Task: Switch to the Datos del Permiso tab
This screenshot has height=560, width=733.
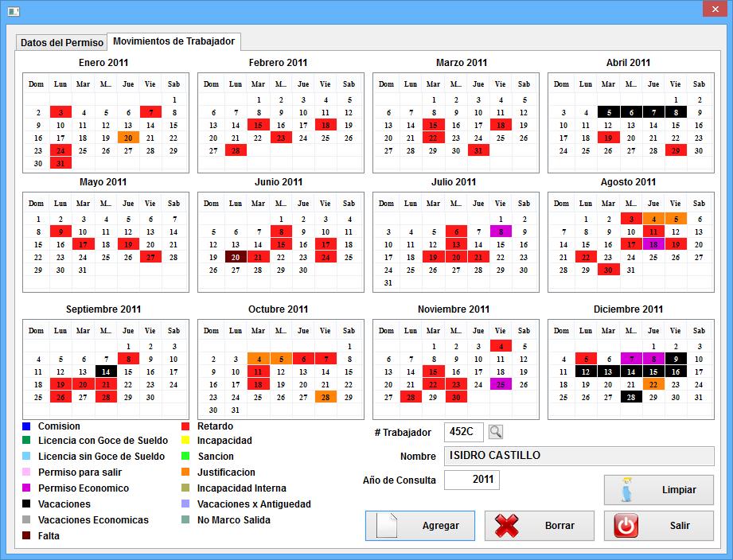Action: pos(60,41)
